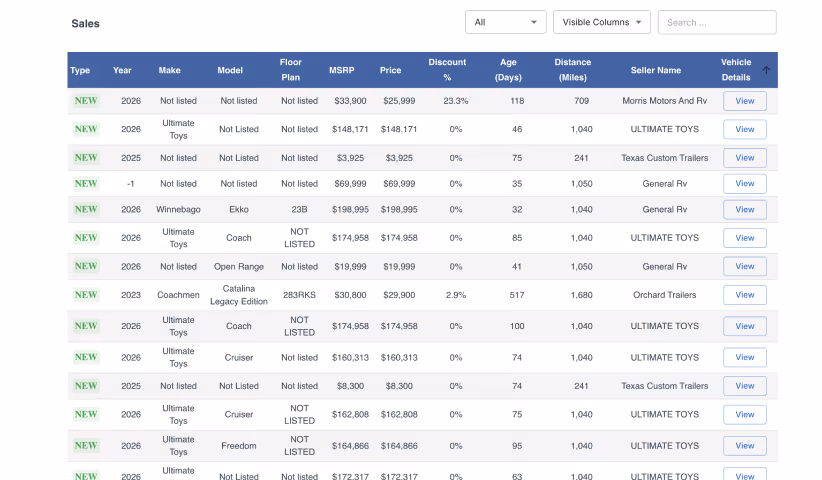Sort by the Price column header

pyautogui.click(x=391, y=70)
